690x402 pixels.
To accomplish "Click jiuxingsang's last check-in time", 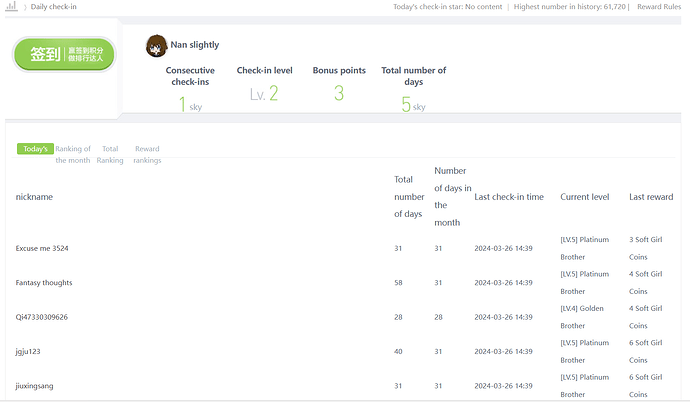I will (x=503, y=386).
